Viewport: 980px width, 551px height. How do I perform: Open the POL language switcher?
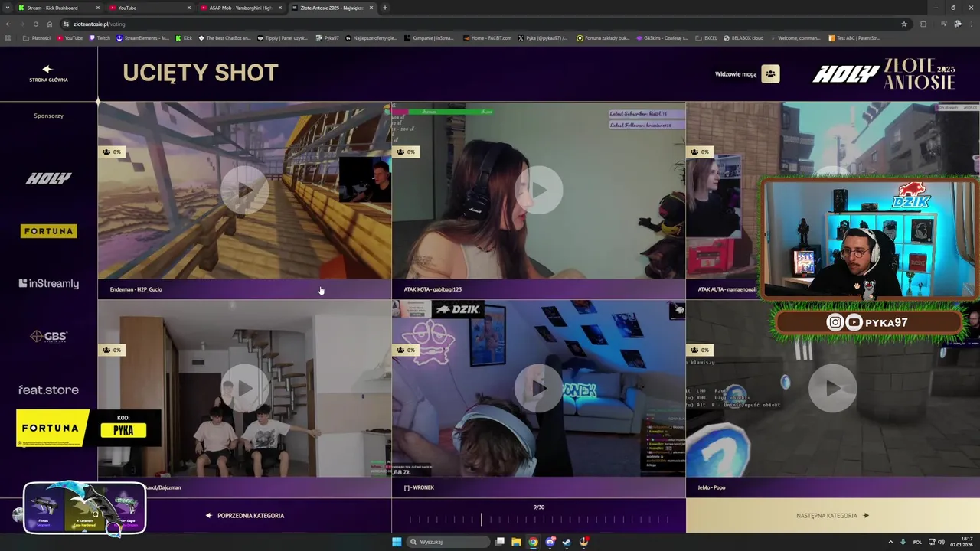(917, 542)
